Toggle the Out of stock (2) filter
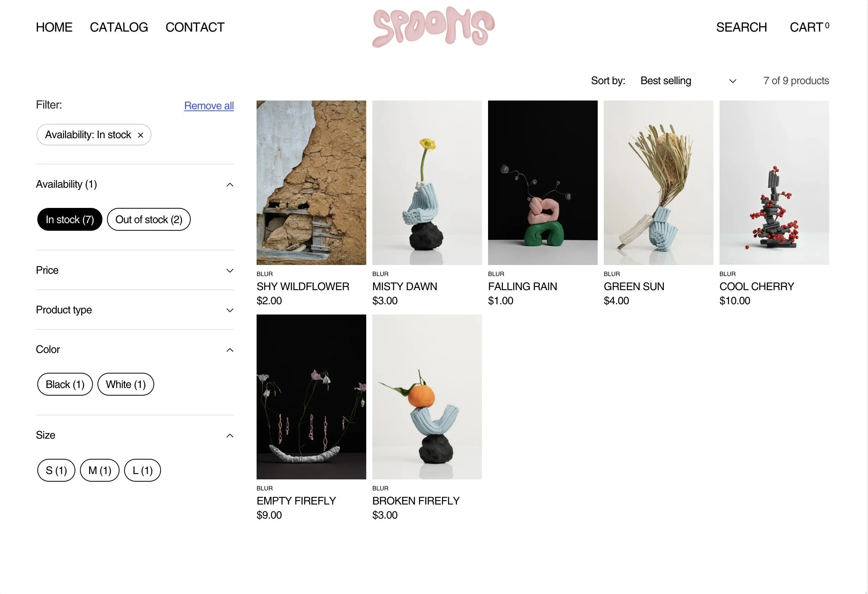This screenshot has height=594, width=868. click(x=149, y=219)
